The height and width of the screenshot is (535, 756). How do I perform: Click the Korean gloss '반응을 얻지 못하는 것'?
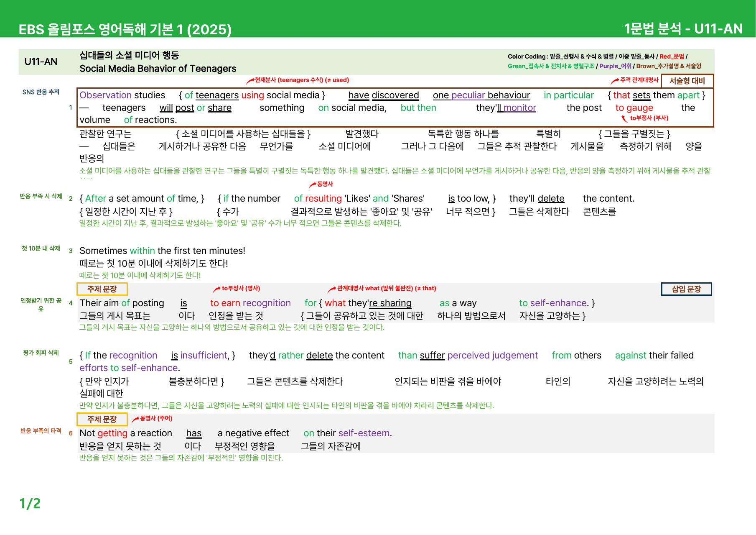tap(120, 446)
